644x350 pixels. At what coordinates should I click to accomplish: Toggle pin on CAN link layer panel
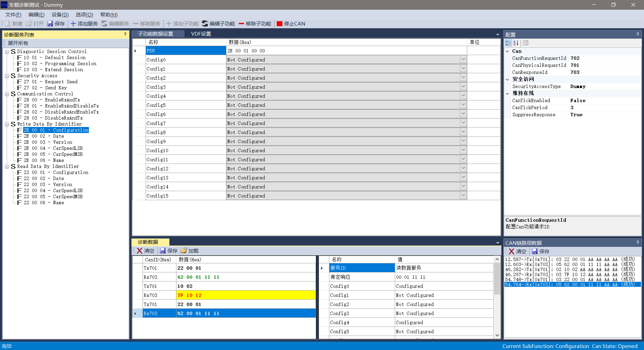point(638,243)
